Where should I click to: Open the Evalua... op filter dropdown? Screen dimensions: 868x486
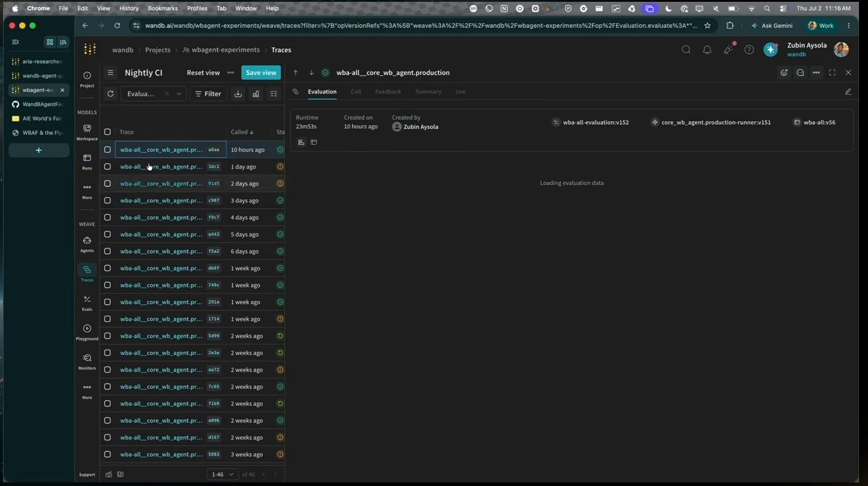(x=153, y=94)
